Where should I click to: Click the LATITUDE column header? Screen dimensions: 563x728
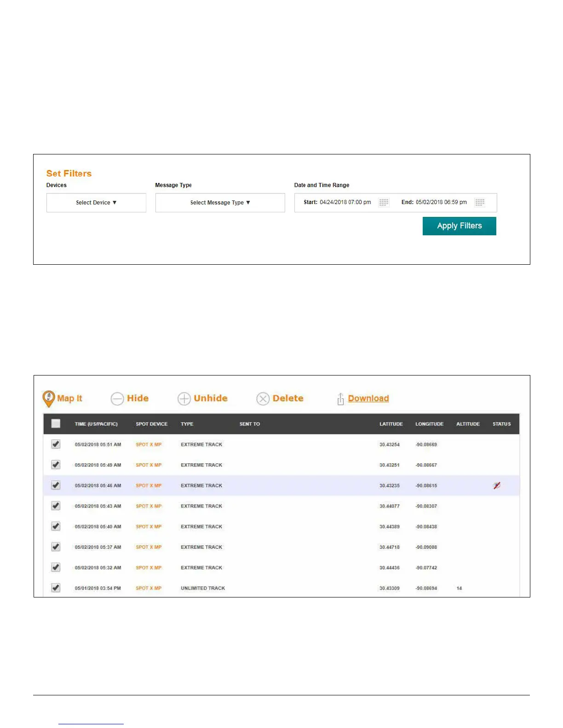point(391,424)
